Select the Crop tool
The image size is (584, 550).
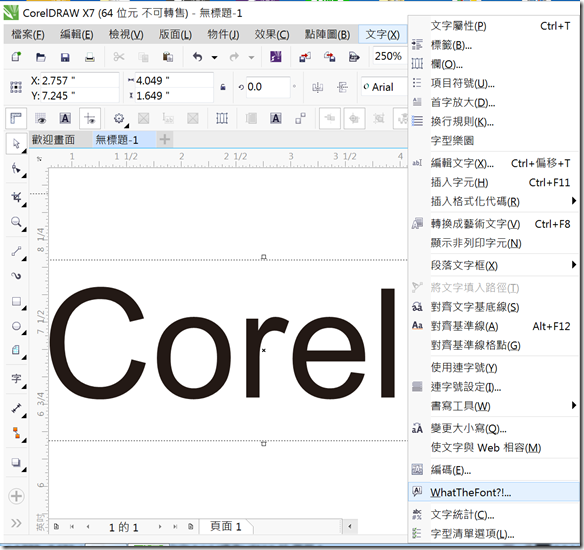tap(16, 197)
